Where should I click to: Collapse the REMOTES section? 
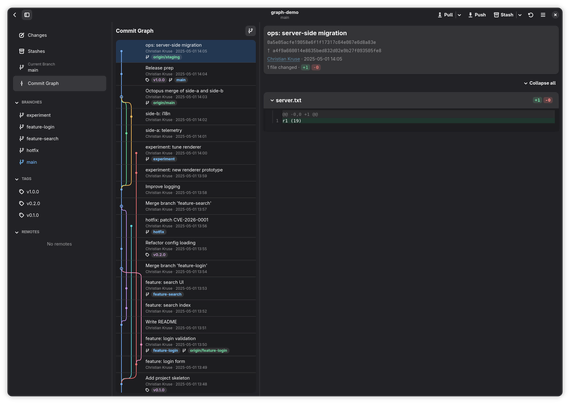[17, 232]
